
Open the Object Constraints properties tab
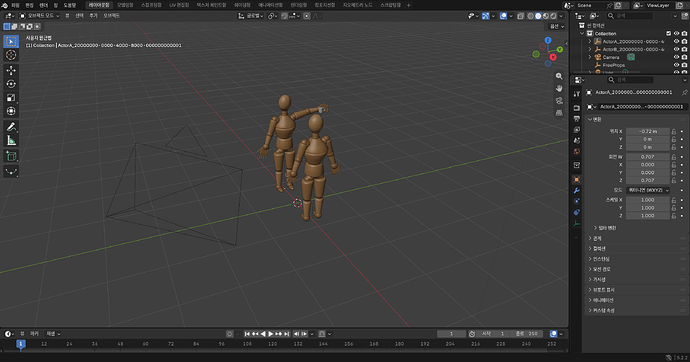tap(576, 212)
